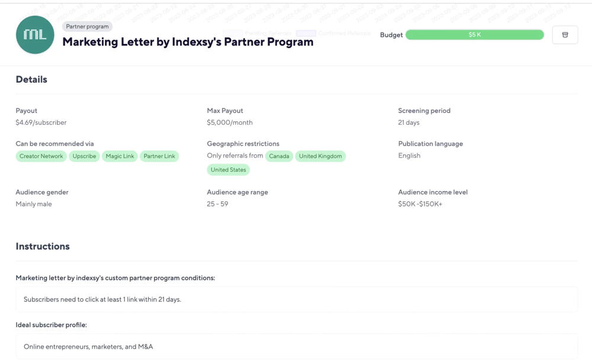Viewport: 592px width, 364px height.
Task: Click the United States restriction badge
Action: (228, 169)
